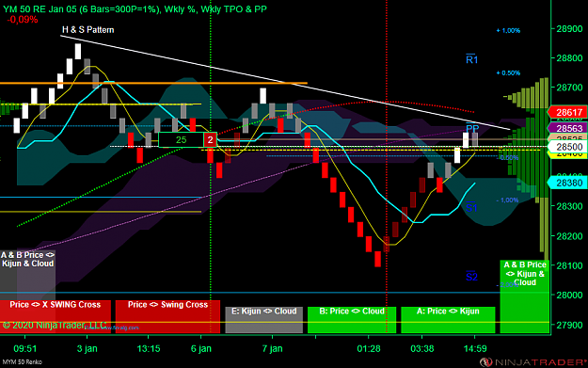Click the green 'A & B Price <> Kijun & Cloud' panel
This screenshot has width=588, height=368.
[x=525, y=296]
